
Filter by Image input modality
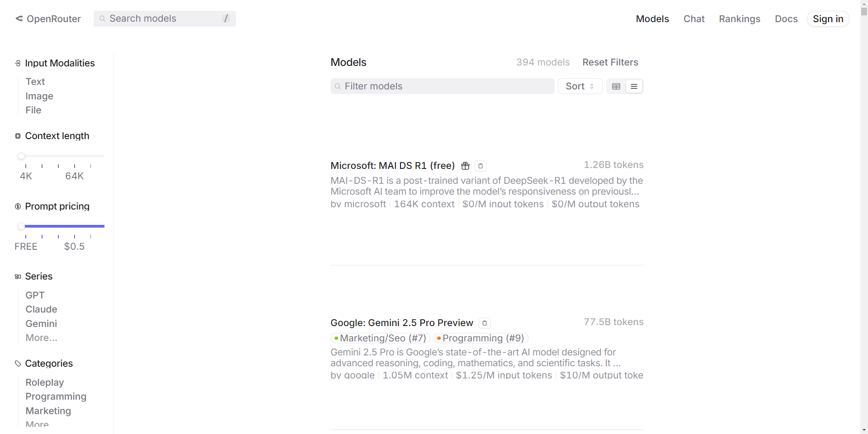[39, 96]
